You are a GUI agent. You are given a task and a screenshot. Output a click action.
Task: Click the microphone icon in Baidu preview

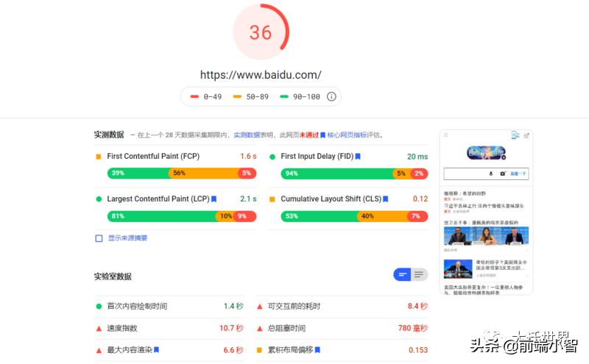click(490, 174)
